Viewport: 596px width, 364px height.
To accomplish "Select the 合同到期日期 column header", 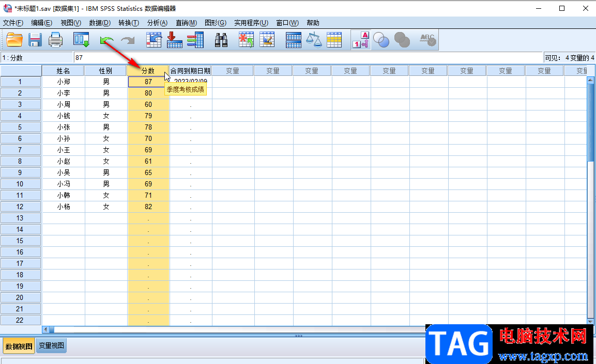I will [190, 71].
